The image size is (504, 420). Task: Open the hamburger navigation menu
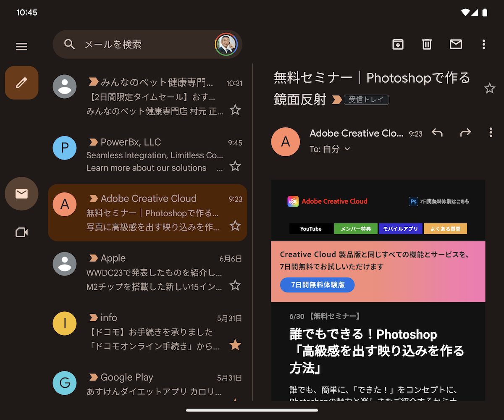(x=21, y=47)
